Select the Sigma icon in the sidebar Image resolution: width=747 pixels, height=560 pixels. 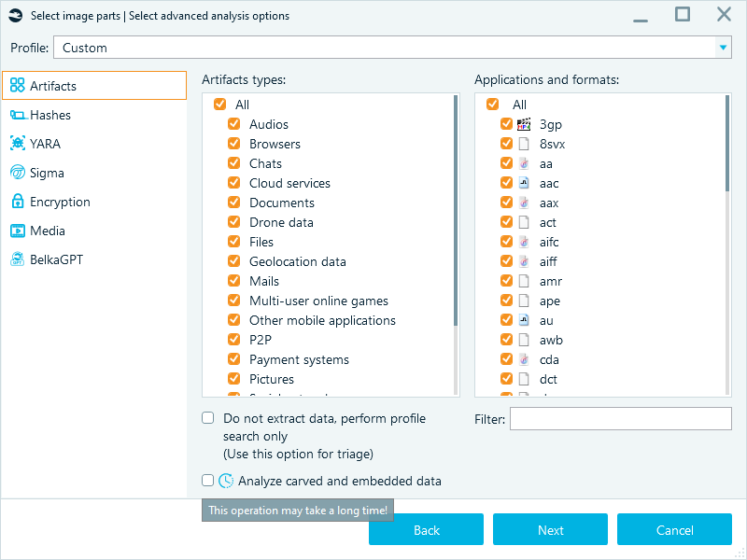(17, 173)
